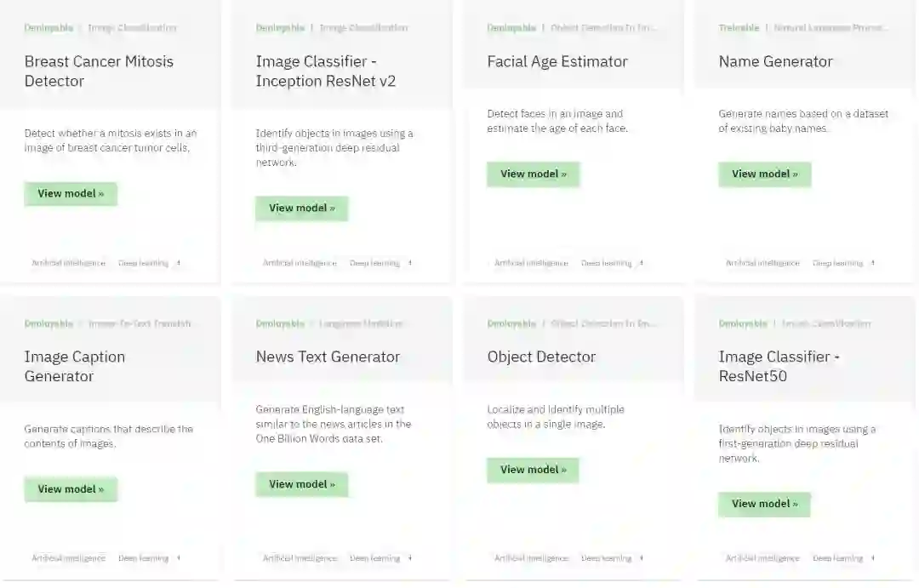The height and width of the screenshot is (588, 919).
Task: Expand additional tags on Object Detector card
Action: click(642, 558)
